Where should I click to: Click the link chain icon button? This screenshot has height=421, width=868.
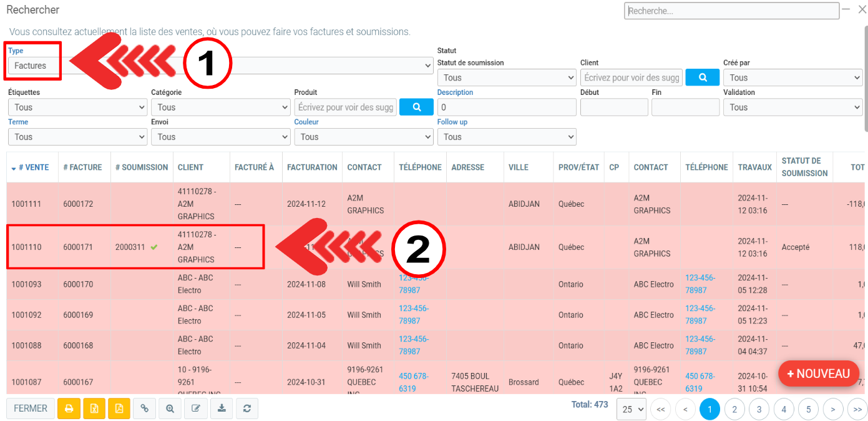145,409
